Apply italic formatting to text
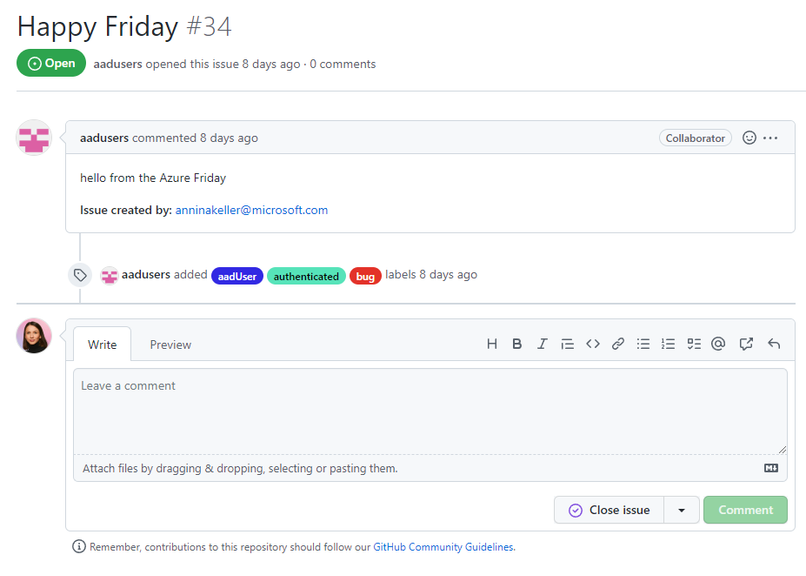The height and width of the screenshot is (576, 806). coord(542,344)
